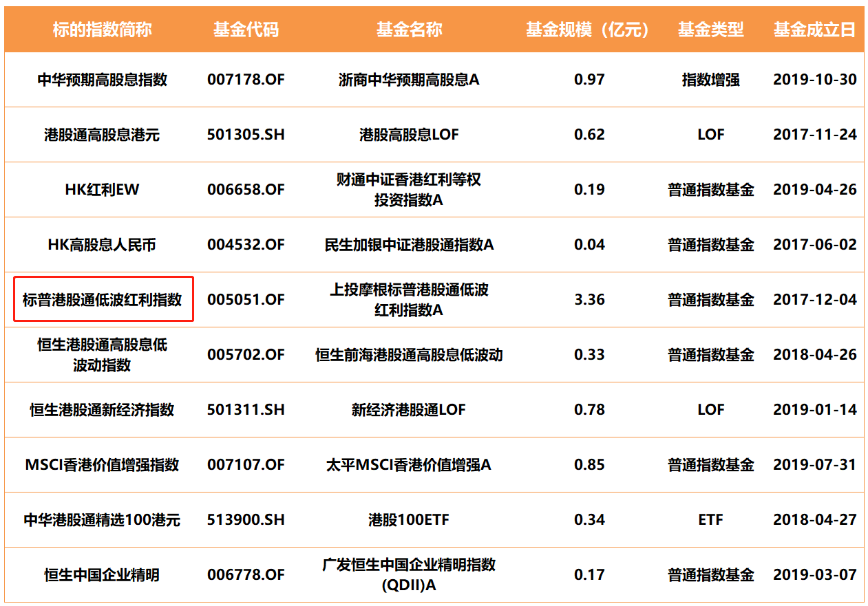Screen dimensions: 868x606
Task: Click fund size value 0.17
Action: coord(589,575)
